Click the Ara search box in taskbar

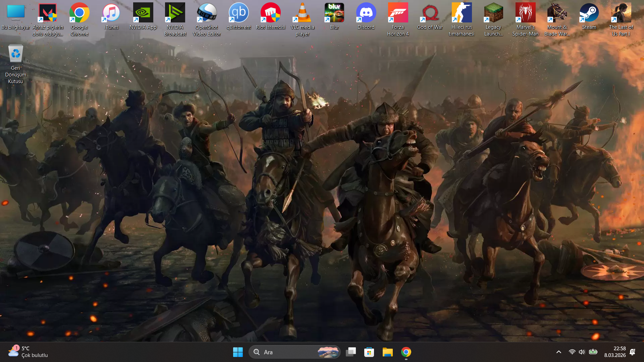pyautogui.click(x=294, y=352)
